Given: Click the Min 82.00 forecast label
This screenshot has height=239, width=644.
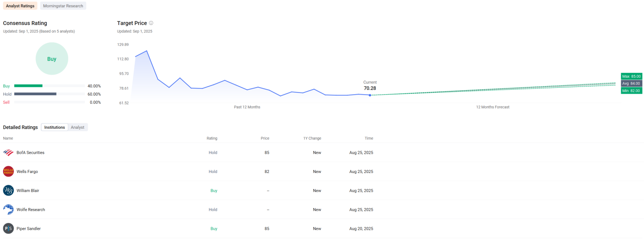Looking at the screenshot, I should point(631,91).
